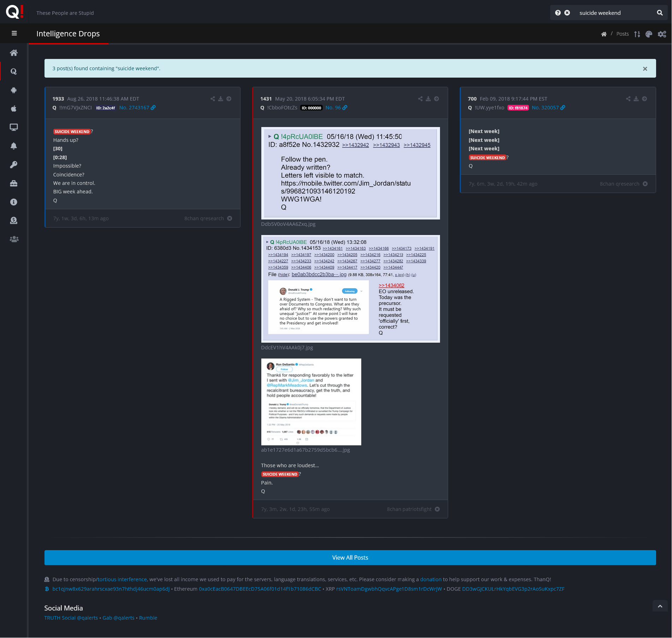Open the info circle sidebar icon

tap(14, 202)
